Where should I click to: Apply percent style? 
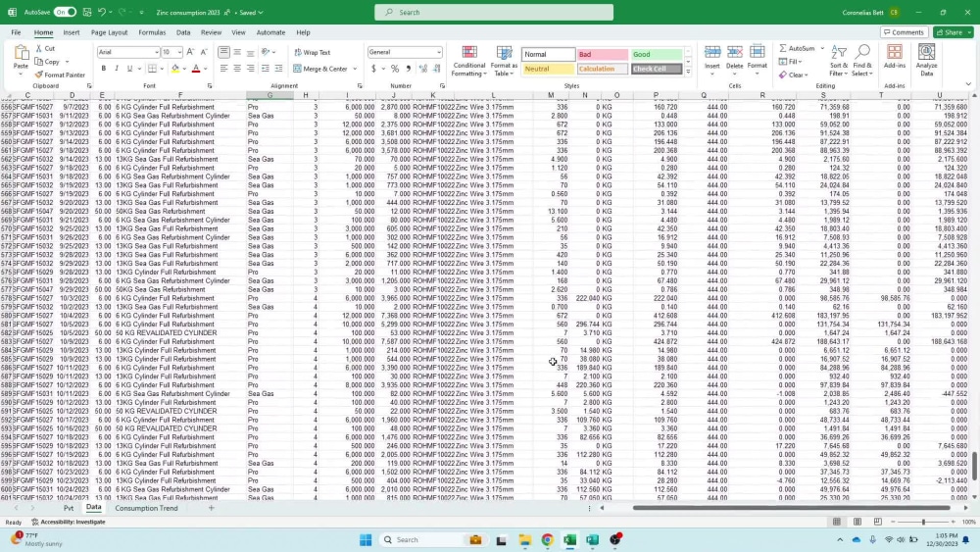point(395,69)
